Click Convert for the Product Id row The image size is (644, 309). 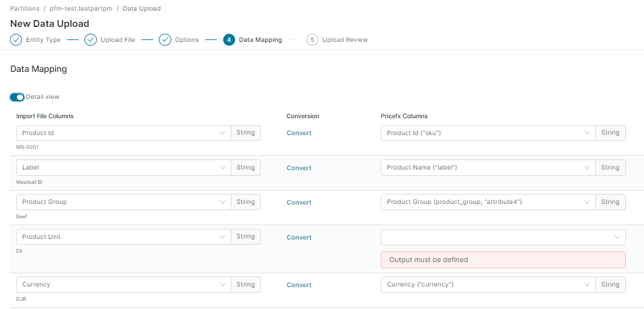(x=299, y=133)
